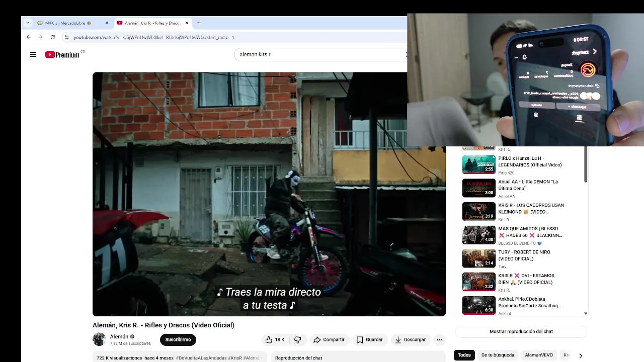This screenshot has width=644, height=362.
Task: Select the AlemanVEVO filter chip
Action: tap(539, 355)
